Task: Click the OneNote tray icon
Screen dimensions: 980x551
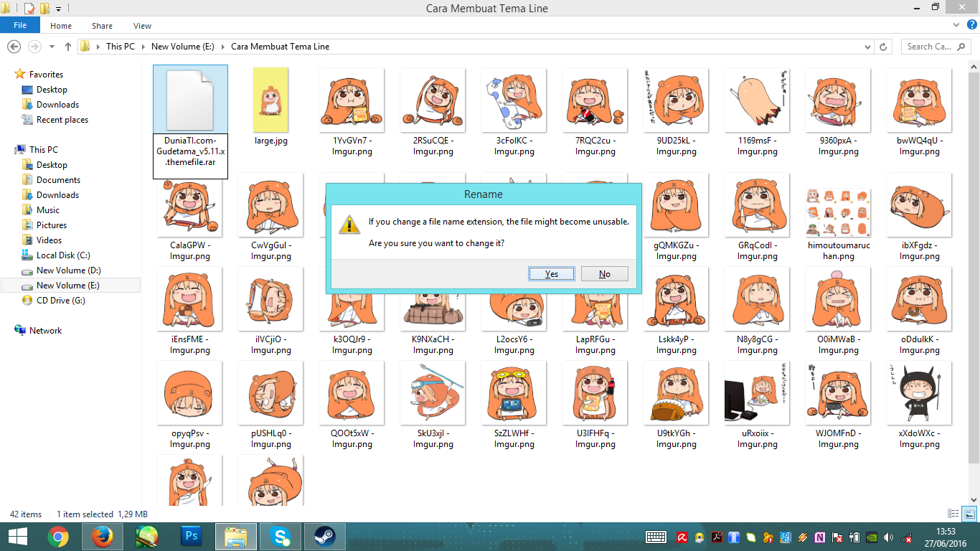Action: click(819, 537)
